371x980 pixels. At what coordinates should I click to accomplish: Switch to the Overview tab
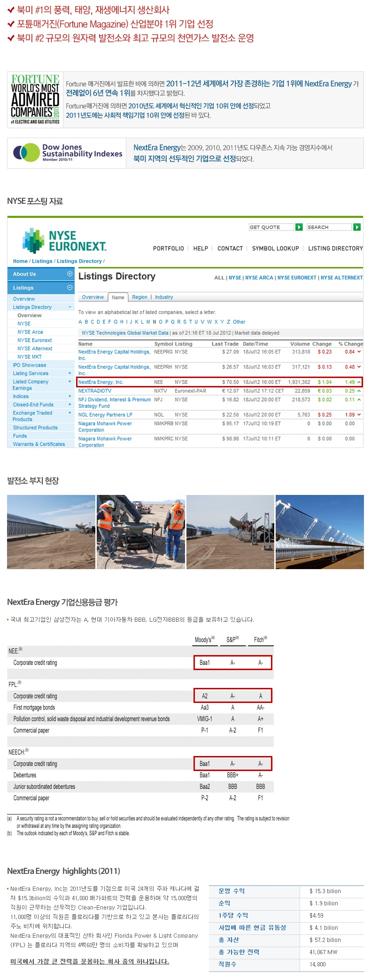93,297
